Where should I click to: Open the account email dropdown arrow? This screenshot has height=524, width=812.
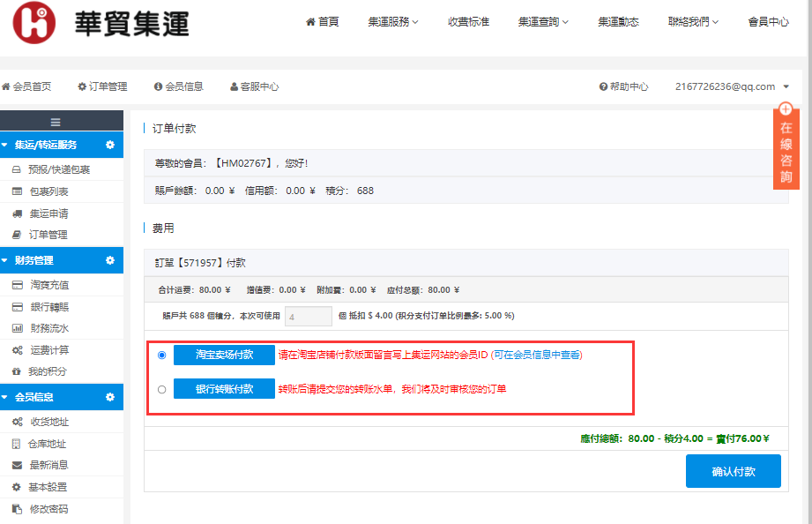[x=786, y=86]
